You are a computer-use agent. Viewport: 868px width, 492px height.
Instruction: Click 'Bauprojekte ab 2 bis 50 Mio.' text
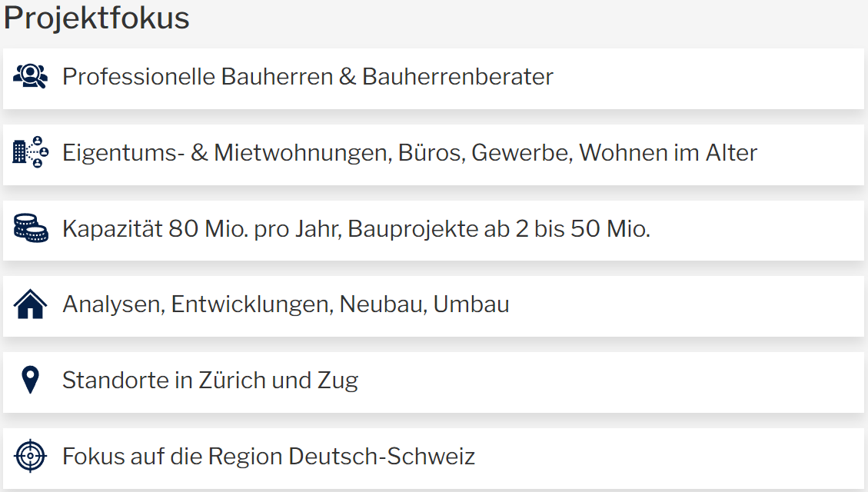tap(499, 229)
